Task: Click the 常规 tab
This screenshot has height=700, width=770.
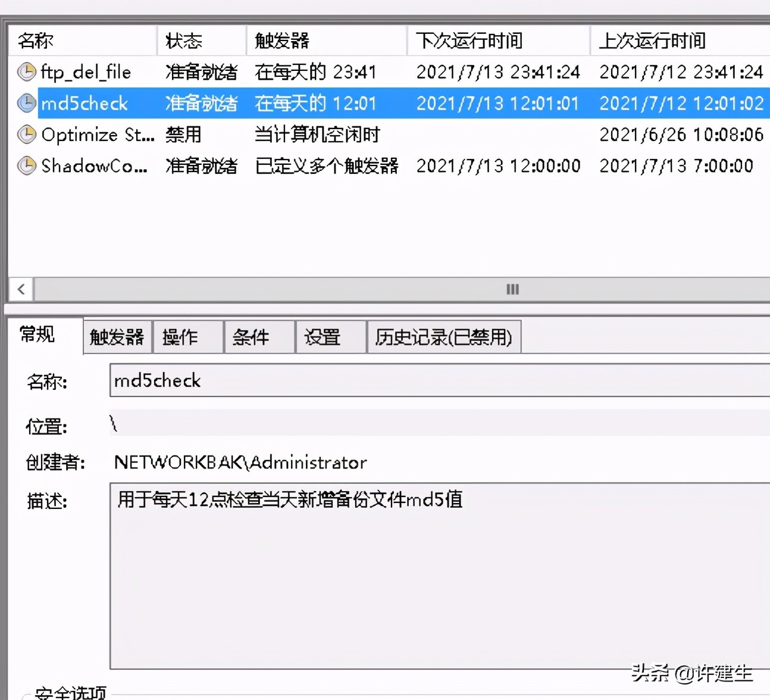Action: tap(37, 335)
